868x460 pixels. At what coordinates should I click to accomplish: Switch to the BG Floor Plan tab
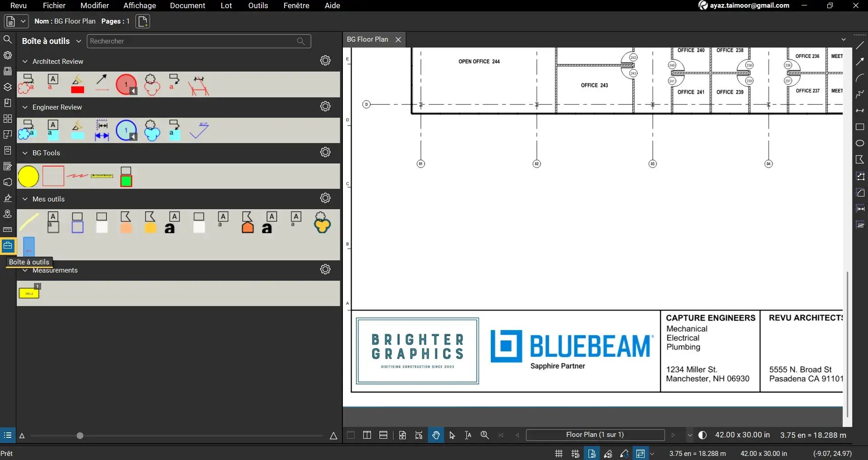click(367, 39)
